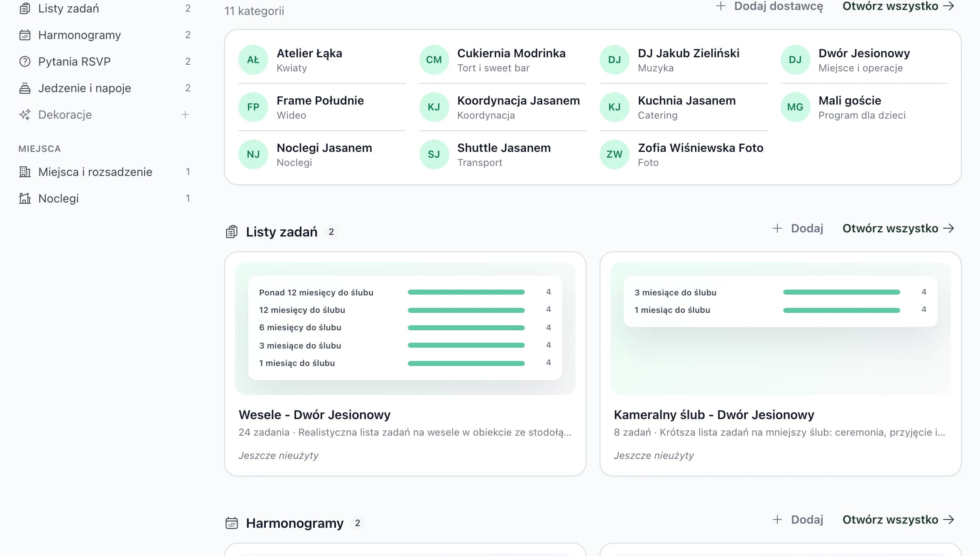Go to Miejsca i rozsadzenie
980x556 pixels.
[x=105, y=172]
